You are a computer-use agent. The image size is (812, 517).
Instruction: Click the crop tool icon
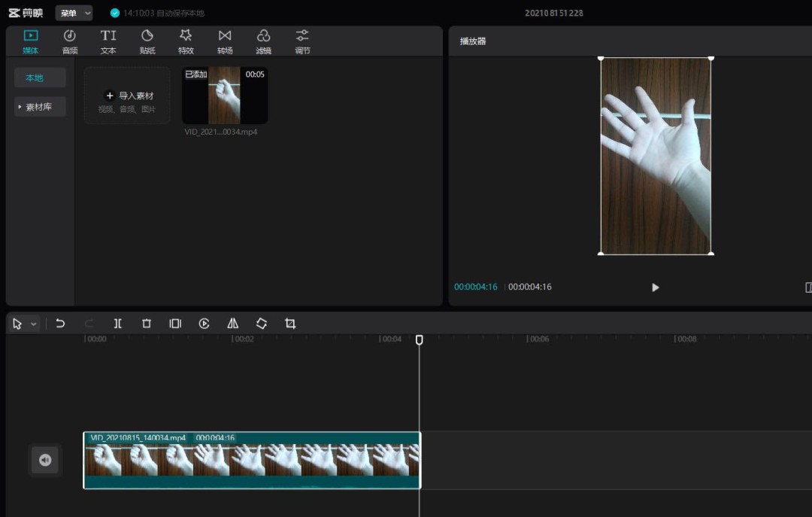pyautogui.click(x=290, y=324)
